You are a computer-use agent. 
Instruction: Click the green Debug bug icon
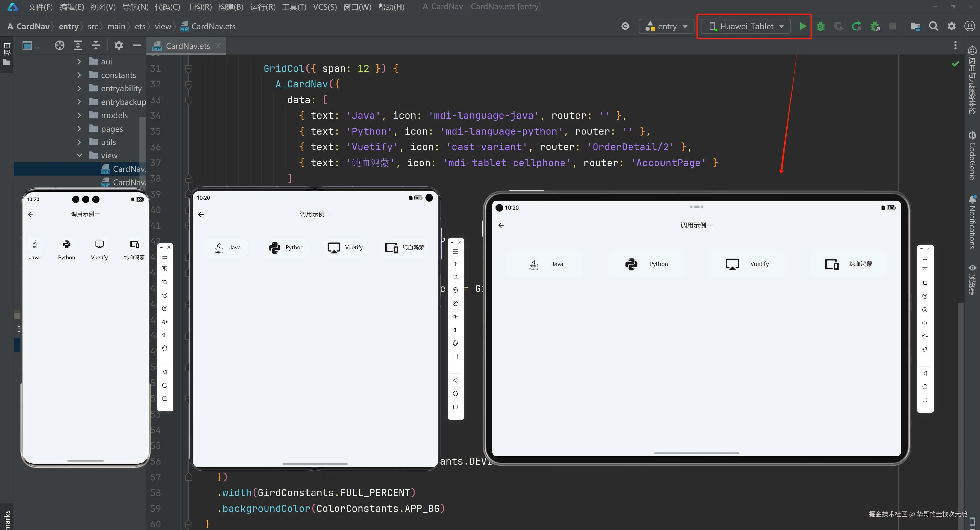coord(821,26)
